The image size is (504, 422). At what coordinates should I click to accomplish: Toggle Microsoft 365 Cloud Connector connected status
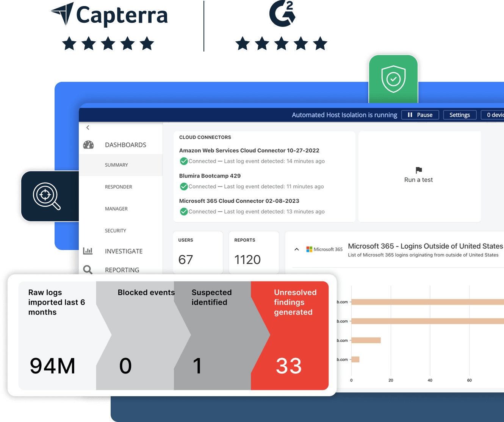(x=183, y=211)
